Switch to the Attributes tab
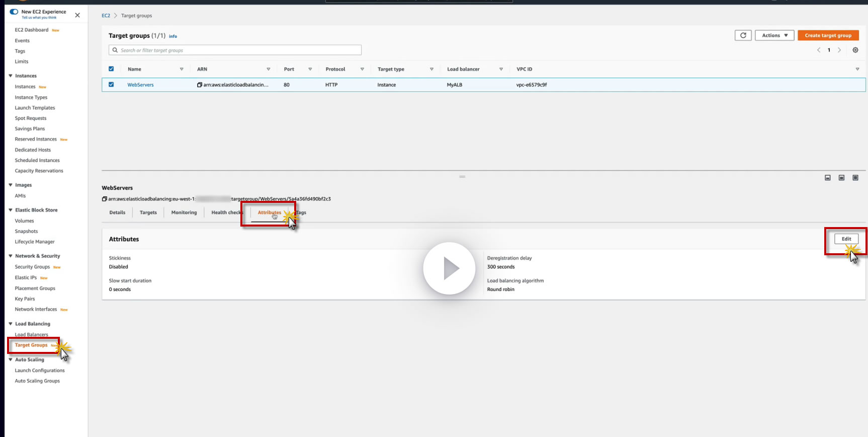Viewport: 868px width, 437px height. (x=270, y=212)
